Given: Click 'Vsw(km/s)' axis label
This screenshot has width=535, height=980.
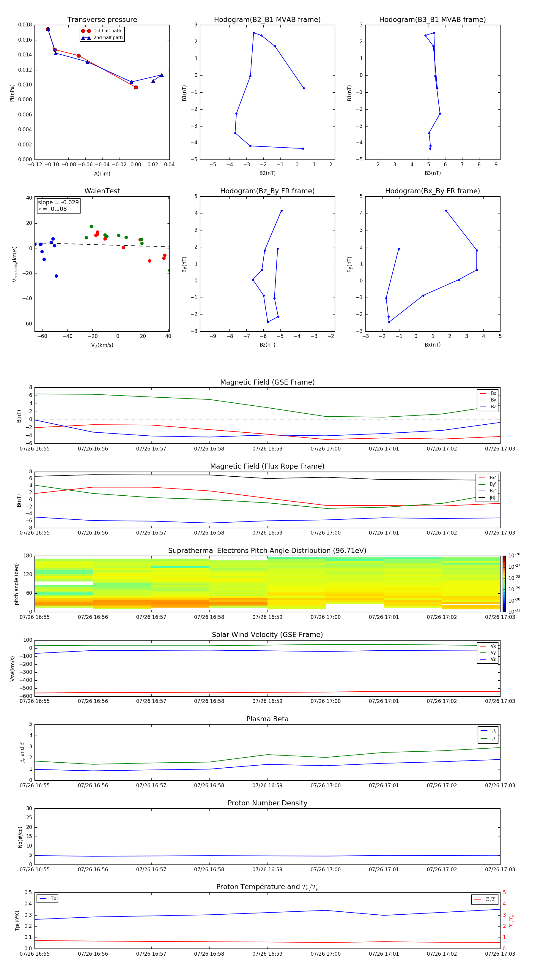Looking at the screenshot, I should click(12, 668).
